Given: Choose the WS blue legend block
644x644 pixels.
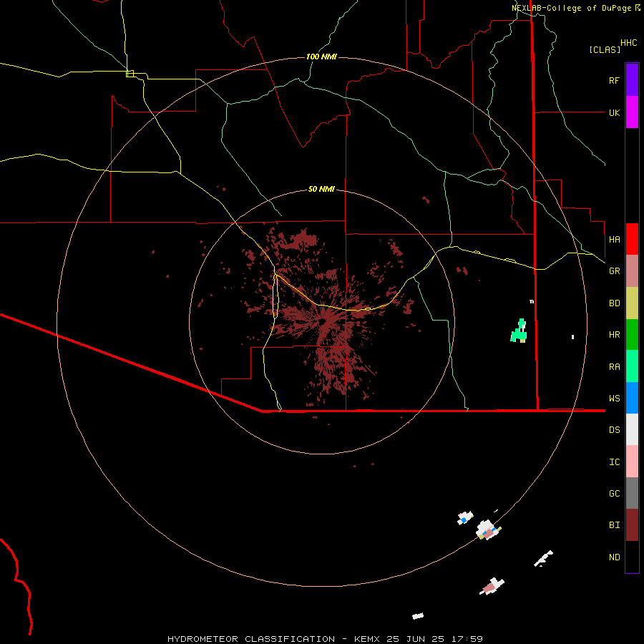Looking at the screenshot, I should point(632,398).
